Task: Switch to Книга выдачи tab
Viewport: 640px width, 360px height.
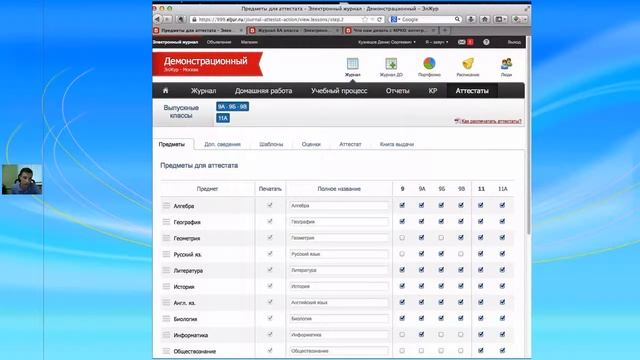Action: pos(396,144)
